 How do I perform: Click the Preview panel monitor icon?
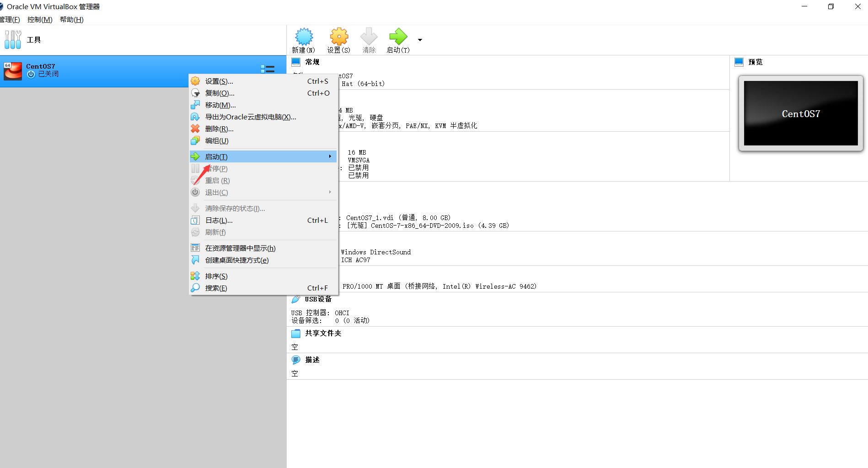pyautogui.click(x=739, y=62)
